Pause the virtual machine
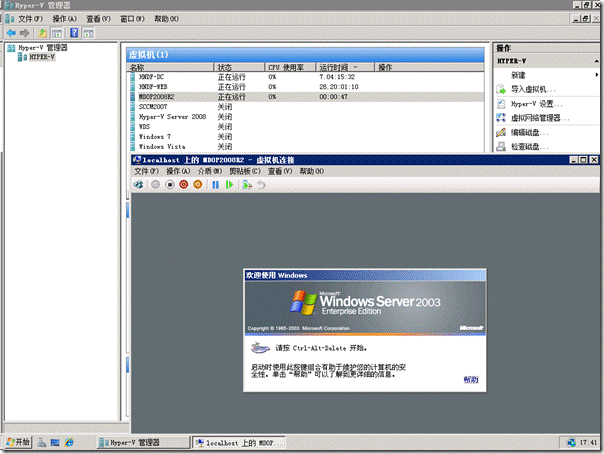The width and height of the screenshot is (604, 454). pos(215,185)
